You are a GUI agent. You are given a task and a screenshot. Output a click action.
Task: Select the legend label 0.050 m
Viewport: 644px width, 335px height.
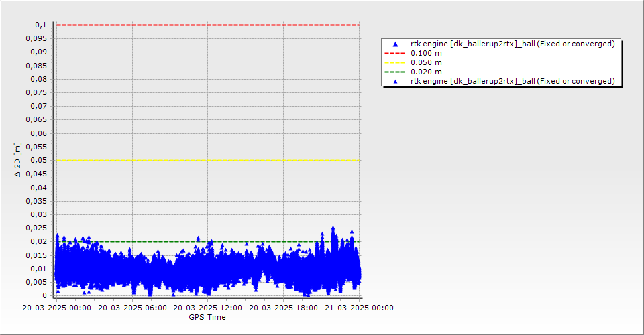point(427,63)
